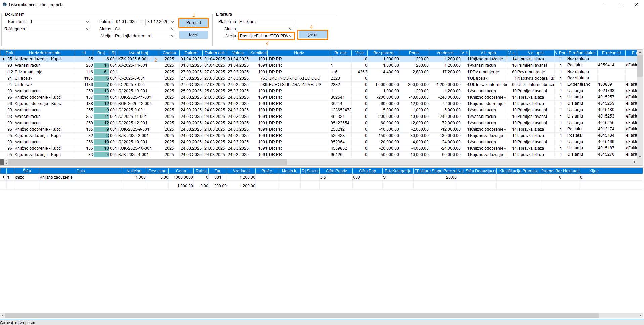Viewport: 644px width, 325px height.
Task: Select the Pdv umanjenje document row
Action: (x=29, y=72)
